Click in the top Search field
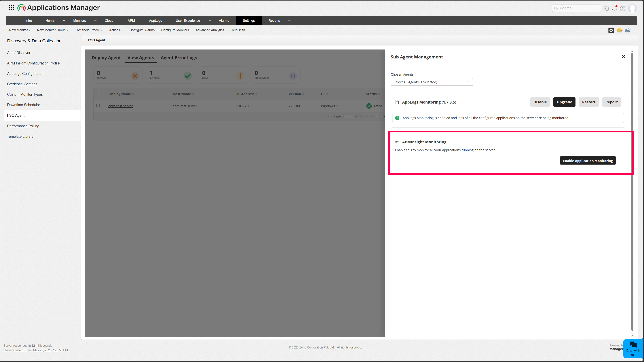644x362 pixels. coord(577,8)
